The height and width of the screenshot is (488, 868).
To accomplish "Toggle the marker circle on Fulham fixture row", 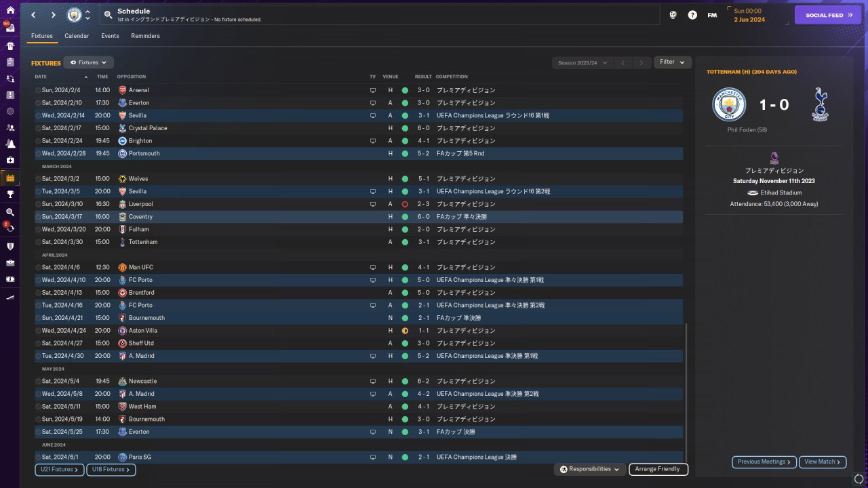I will point(38,230).
